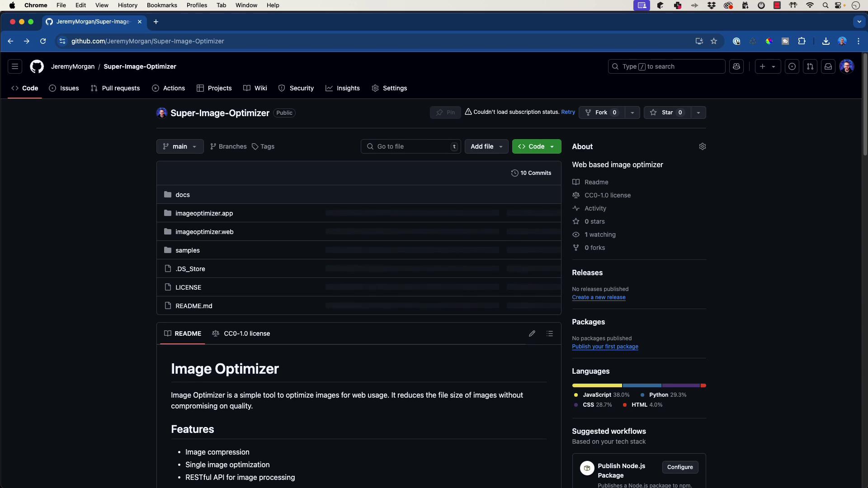Open README outline list icon

(550, 333)
